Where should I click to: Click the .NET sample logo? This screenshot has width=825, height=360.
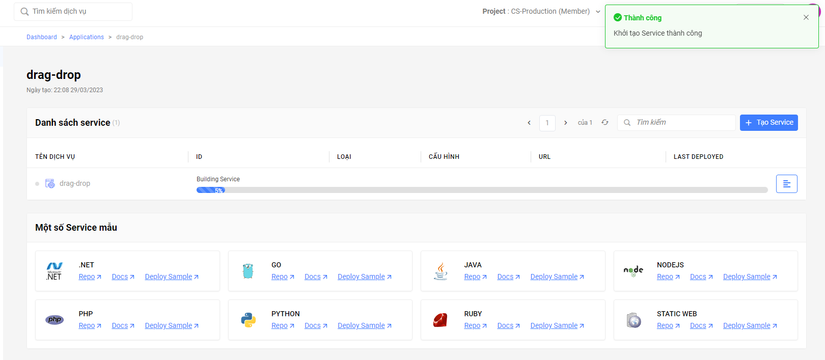(54, 271)
